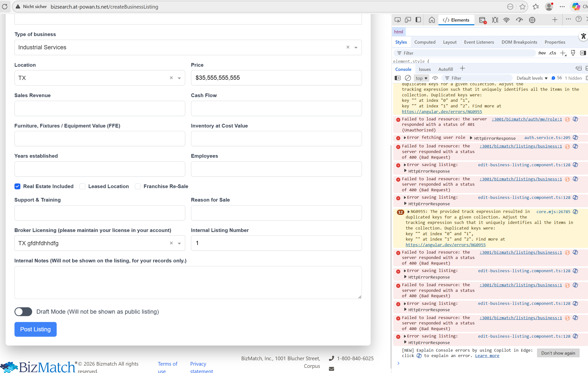Image resolution: width=588 pixels, height=373 pixels.
Task: Clear console with the circle-slash icon
Action: [408, 78]
